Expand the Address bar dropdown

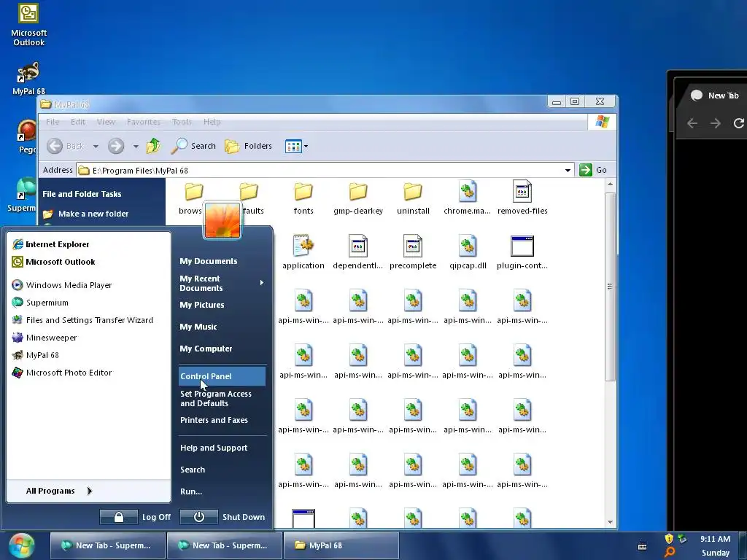pos(568,171)
